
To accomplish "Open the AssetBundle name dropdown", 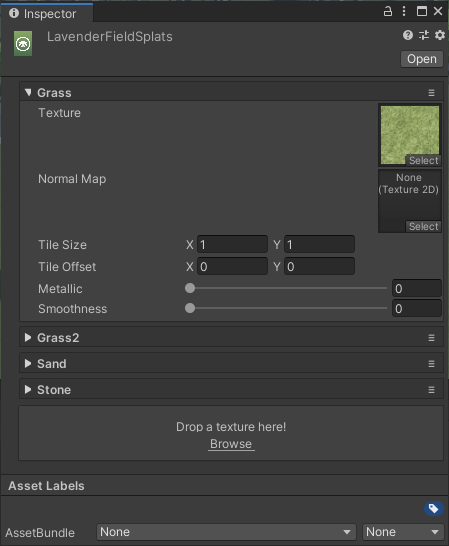I will pyautogui.click(x=226, y=532).
